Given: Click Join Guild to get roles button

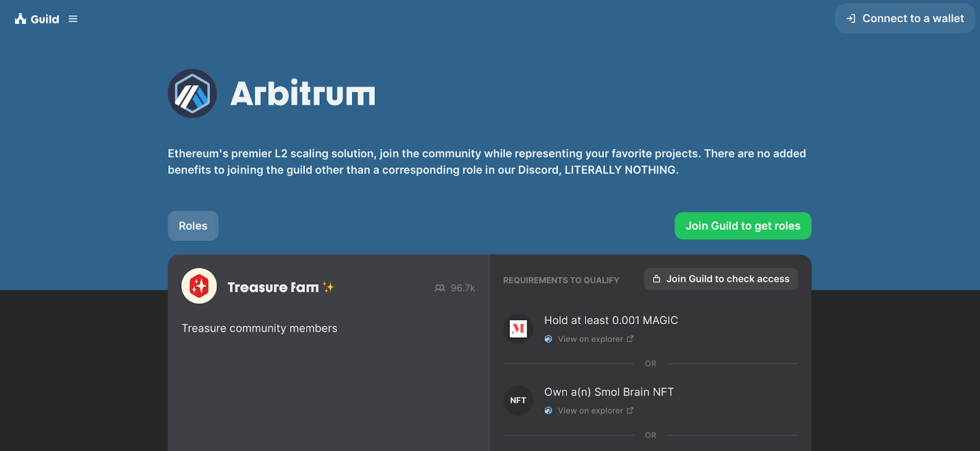Looking at the screenshot, I should tap(743, 225).
